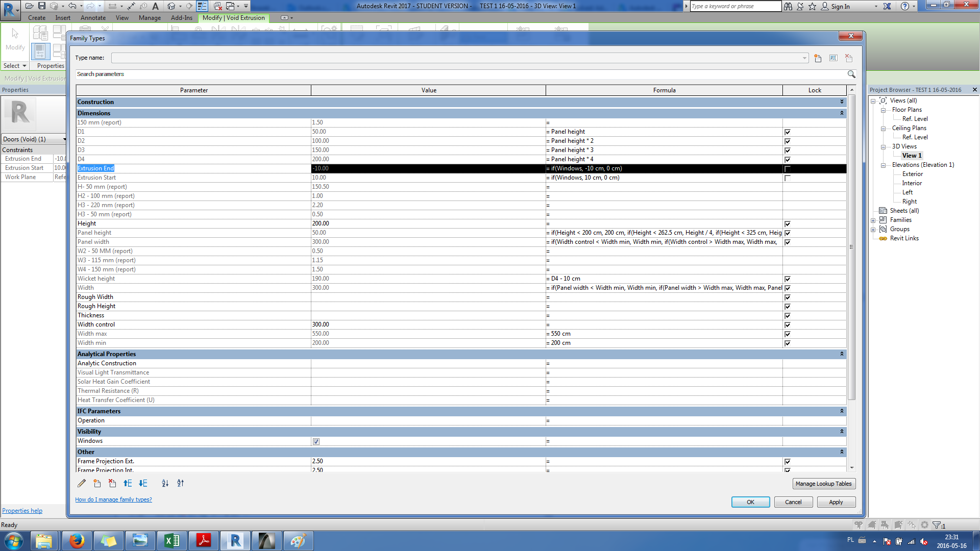Screen dimensions: 980x551
Task: Sort parameters in descending Z-A order
Action: [x=180, y=483]
